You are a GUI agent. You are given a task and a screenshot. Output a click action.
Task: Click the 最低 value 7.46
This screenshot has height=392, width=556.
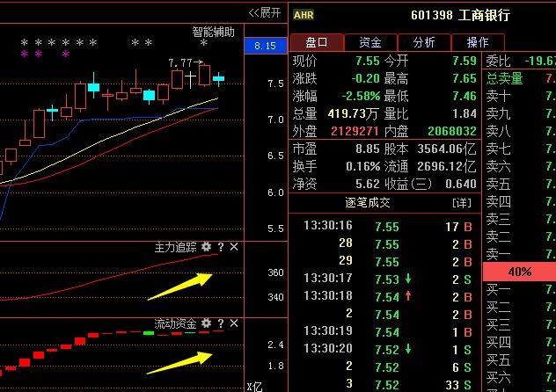(465, 96)
